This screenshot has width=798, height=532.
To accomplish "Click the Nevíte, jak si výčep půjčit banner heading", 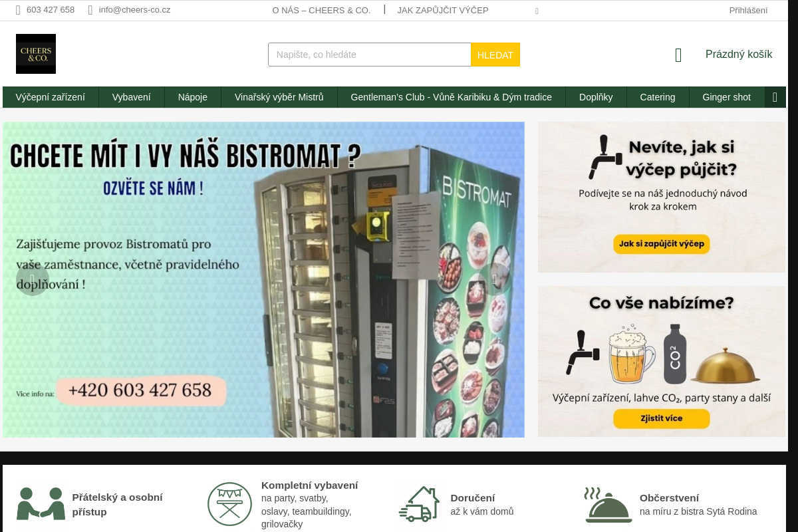I will 682,158.
